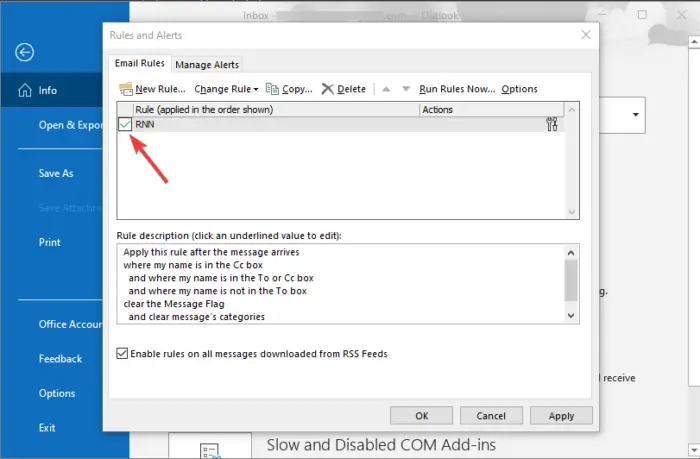700x459 pixels.
Task: Maximize the Outlook window
Action: pos(642,15)
